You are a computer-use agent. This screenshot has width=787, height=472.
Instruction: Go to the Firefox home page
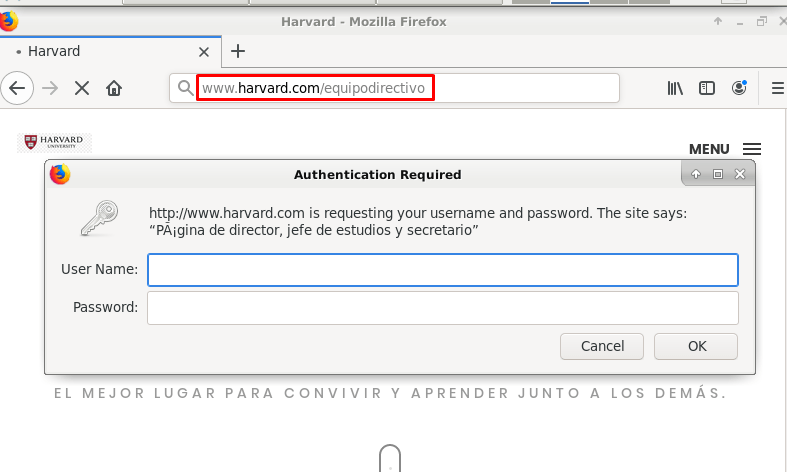[114, 88]
